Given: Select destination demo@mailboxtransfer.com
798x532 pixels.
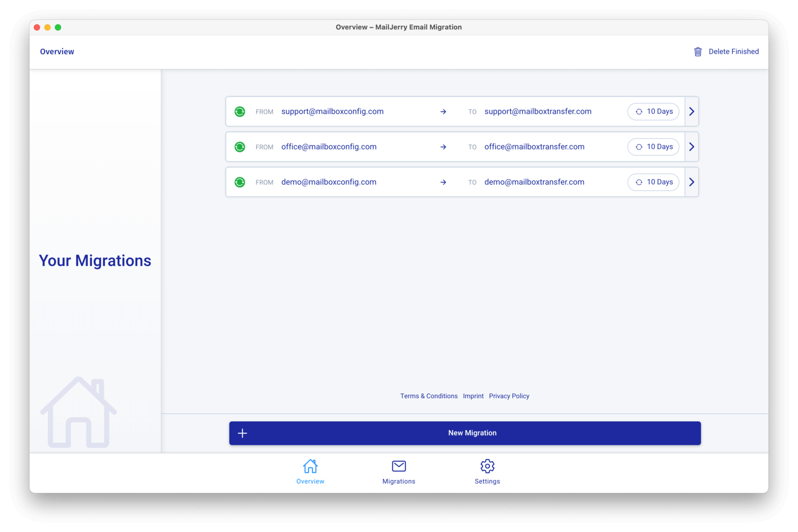Looking at the screenshot, I should click(534, 182).
